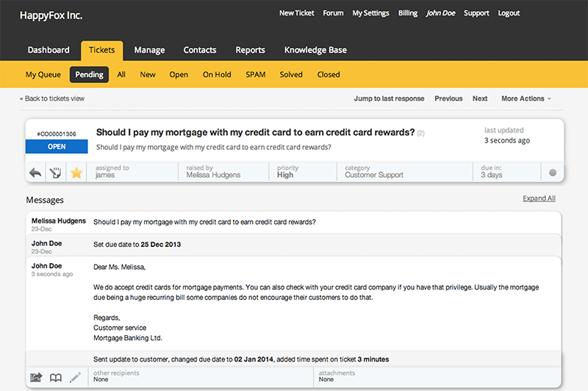Switch to the Reports tab
Image resolution: width=588 pixels, height=391 pixels.
pos(250,50)
